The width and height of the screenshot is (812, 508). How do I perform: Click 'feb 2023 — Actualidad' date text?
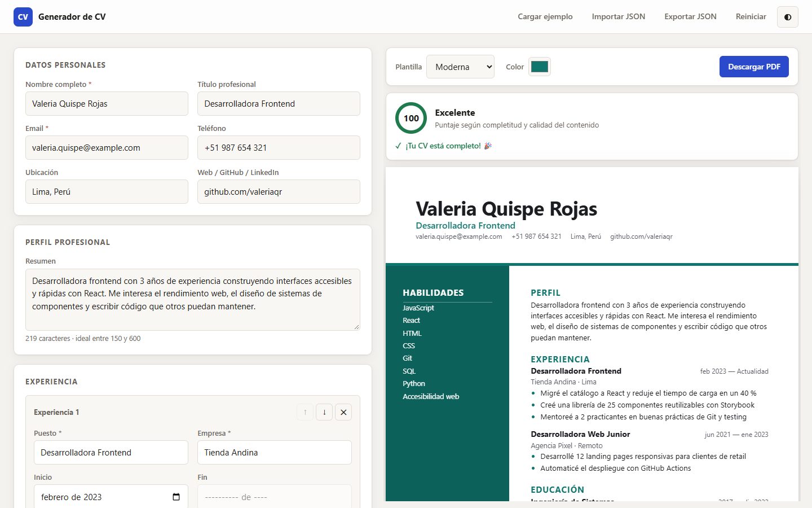[734, 371]
